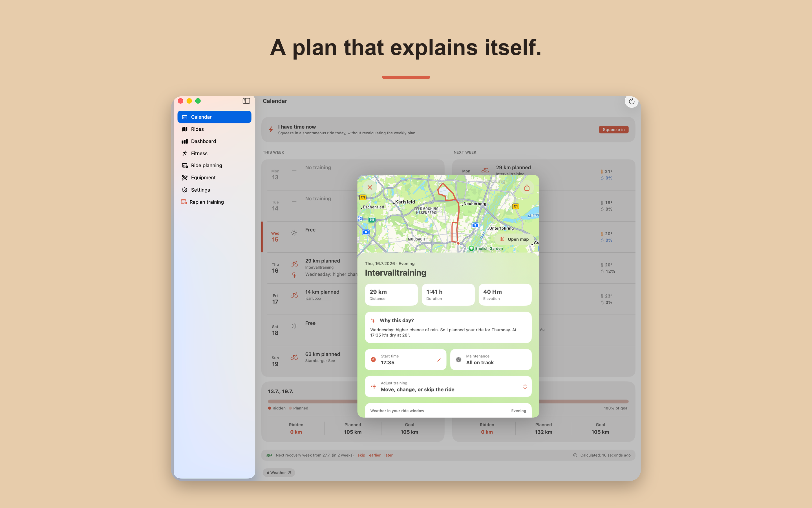
Task: Select Replan training in the sidebar
Action: 214,202
